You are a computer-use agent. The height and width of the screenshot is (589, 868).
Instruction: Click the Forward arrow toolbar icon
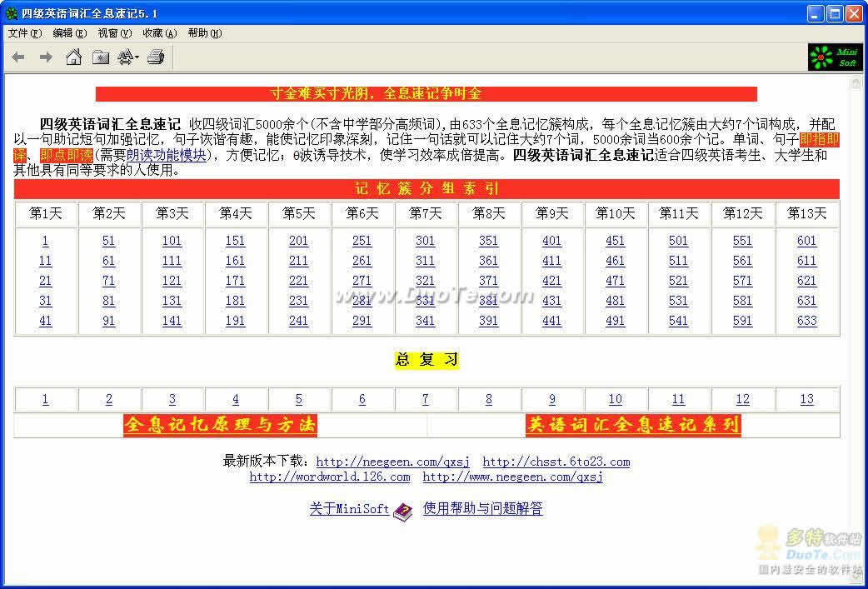tap(46, 57)
